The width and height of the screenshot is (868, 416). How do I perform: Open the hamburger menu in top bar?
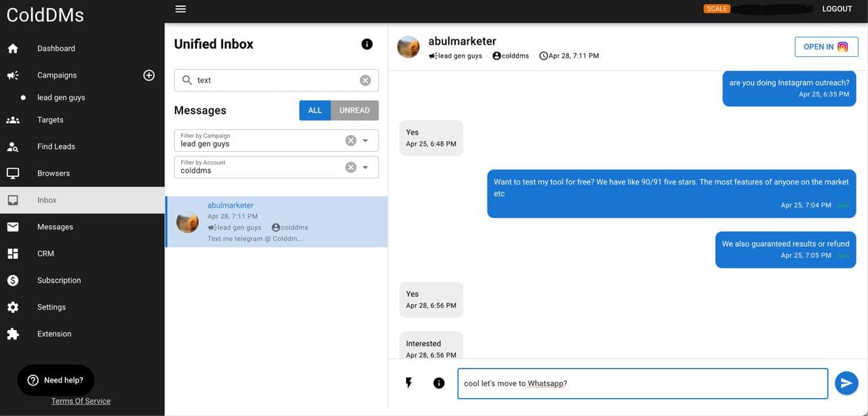180,9
